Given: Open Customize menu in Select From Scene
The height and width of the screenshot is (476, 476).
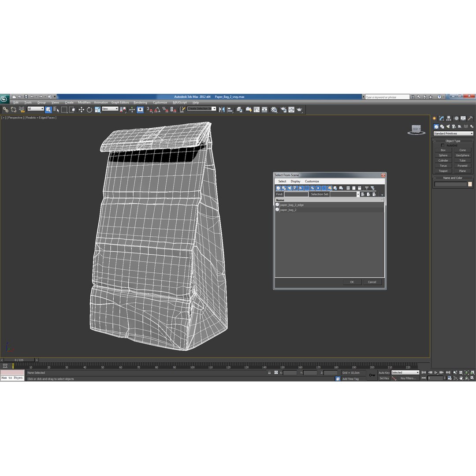Looking at the screenshot, I should pyautogui.click(x=312, y=181).
